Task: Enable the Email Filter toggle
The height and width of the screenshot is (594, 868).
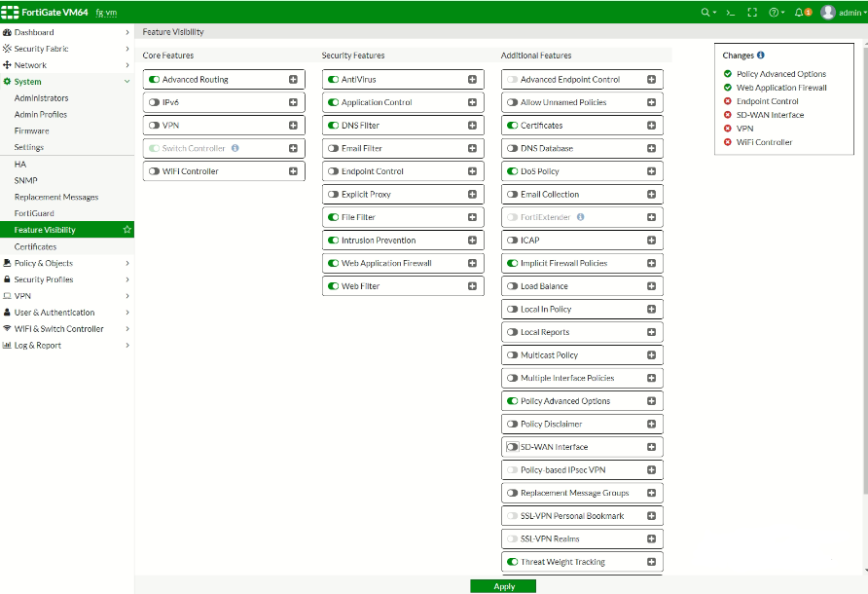Action: (333, 148)
